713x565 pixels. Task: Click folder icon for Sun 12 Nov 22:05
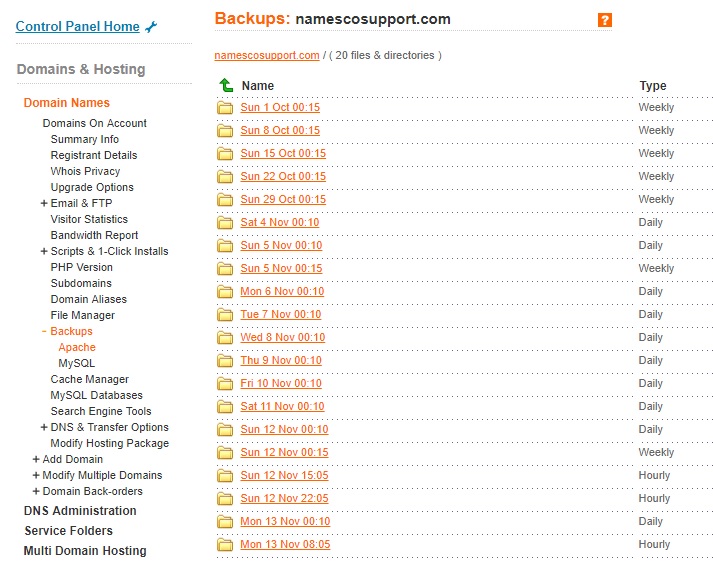[225, 499]
